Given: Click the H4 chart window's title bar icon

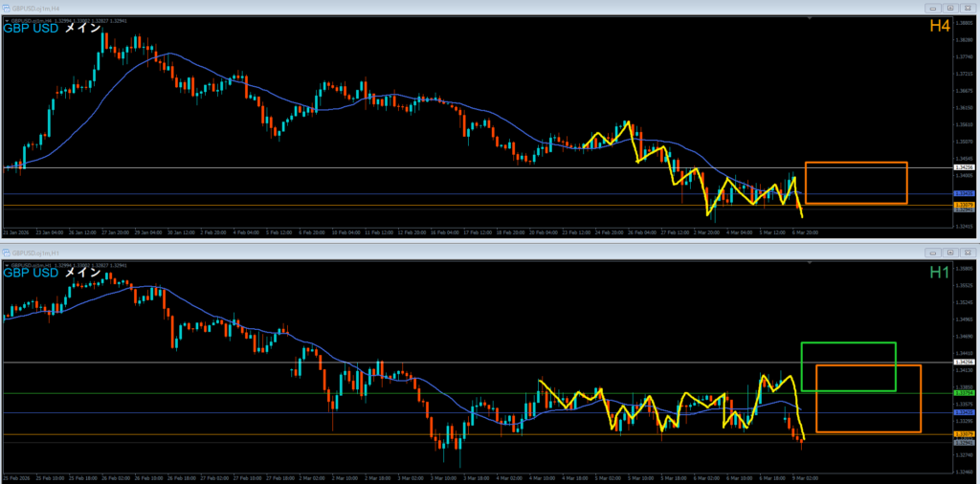Looking at the screenshot, I should tap(6, 8).
